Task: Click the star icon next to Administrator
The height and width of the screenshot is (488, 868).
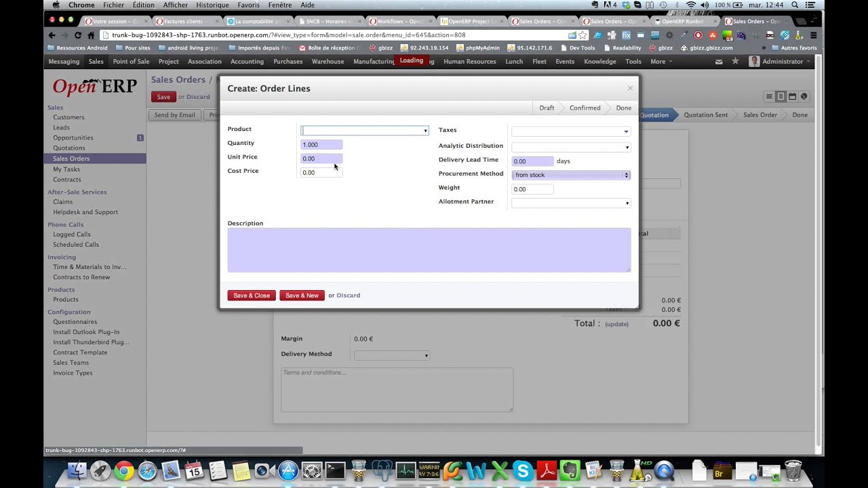Action: [x=735, y=62]
